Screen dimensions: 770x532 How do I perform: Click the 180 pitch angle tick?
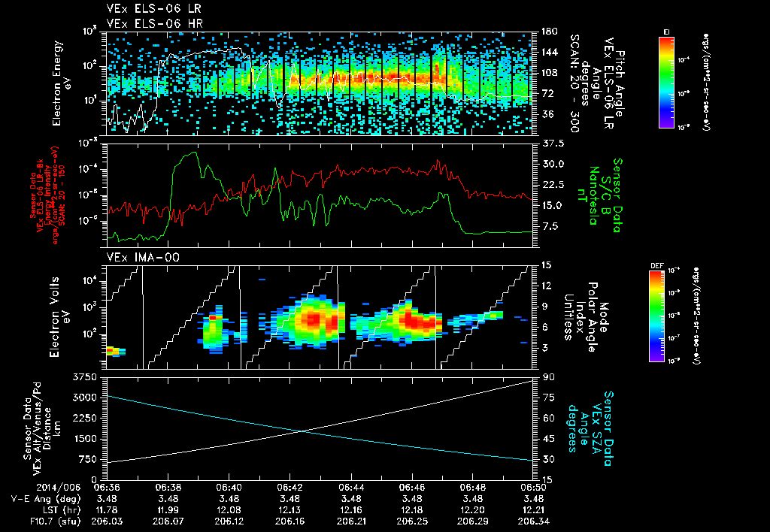click(549, 32)
